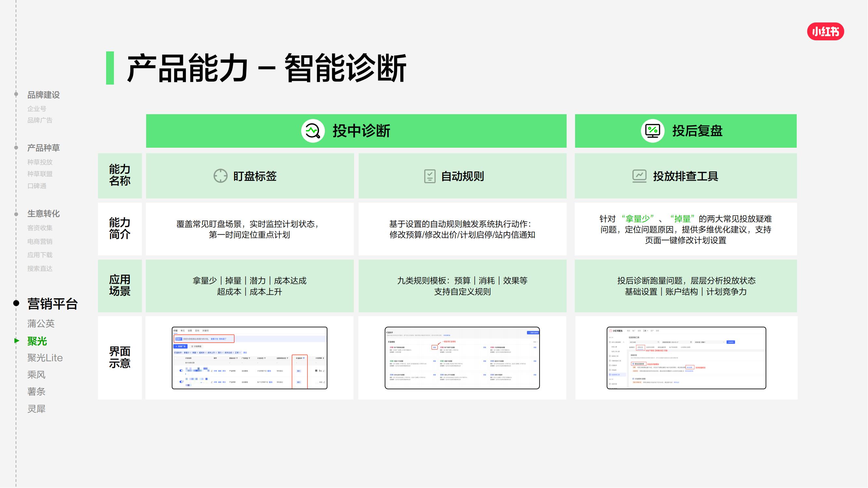The image size is (868, 488).
Task: Select 生意转化 in the side navigation
Action: pos(44,213)
